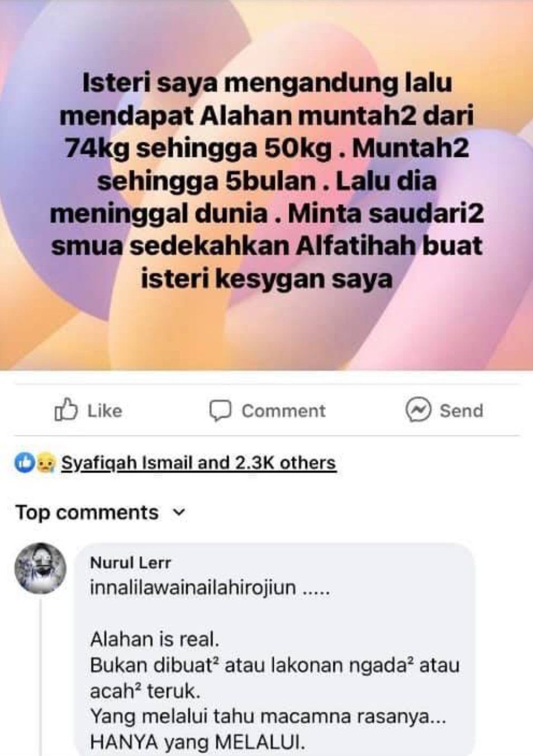Click the sad reaction emoji
533x756 pixels.
(46, 463)
